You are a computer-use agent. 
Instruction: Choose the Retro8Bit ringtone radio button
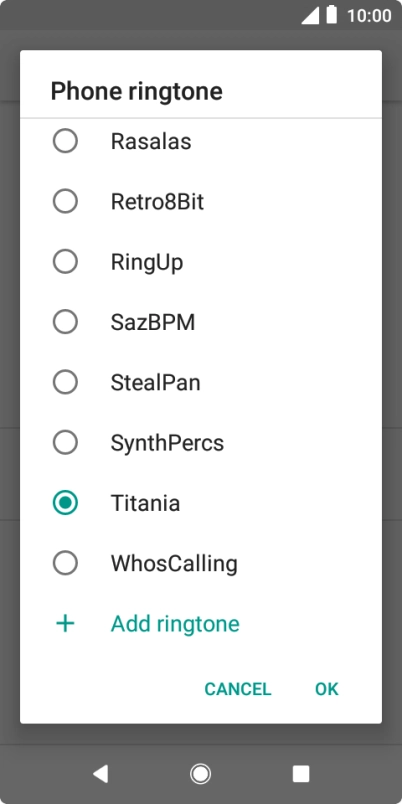[65, 202]
